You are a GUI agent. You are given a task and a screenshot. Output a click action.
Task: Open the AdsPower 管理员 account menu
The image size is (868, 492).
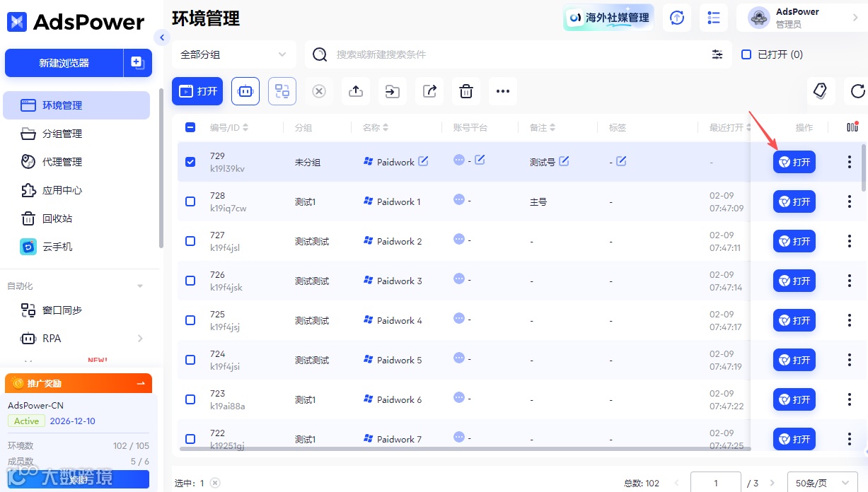[x=802, y=18]
